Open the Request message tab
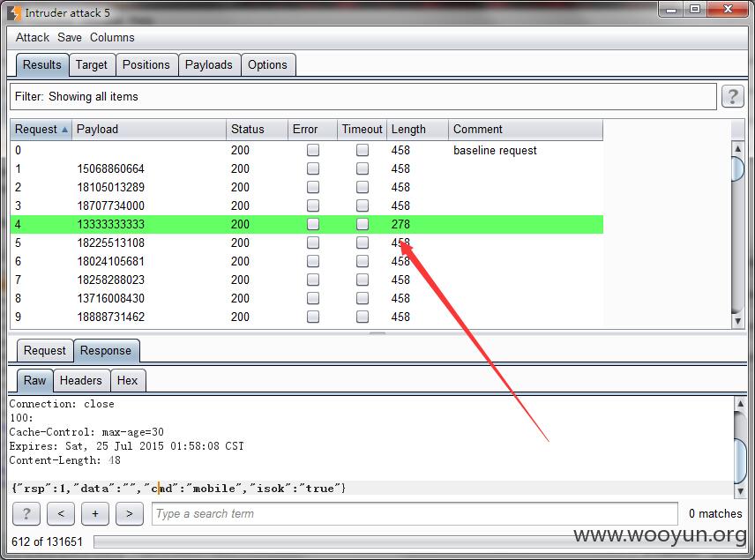The width and height of the screenshot is (755, 560). [x=45, y=350]
